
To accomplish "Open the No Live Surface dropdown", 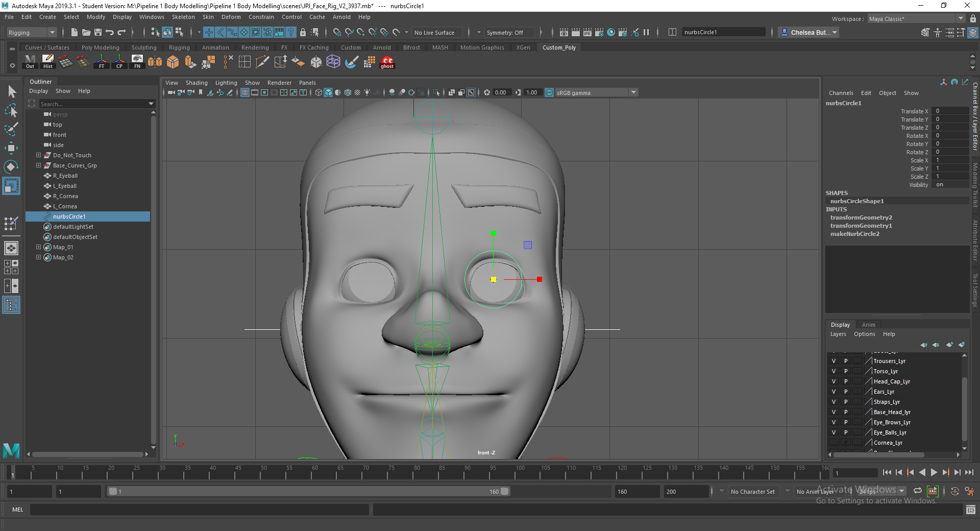I will pyautogui.click(x=436, y=32).
